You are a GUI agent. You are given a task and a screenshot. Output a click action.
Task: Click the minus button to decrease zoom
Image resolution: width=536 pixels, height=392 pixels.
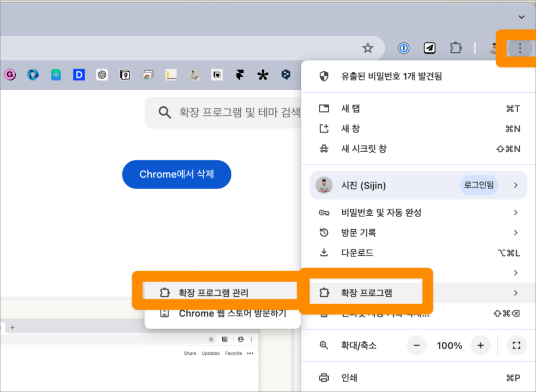click(417, 345)
